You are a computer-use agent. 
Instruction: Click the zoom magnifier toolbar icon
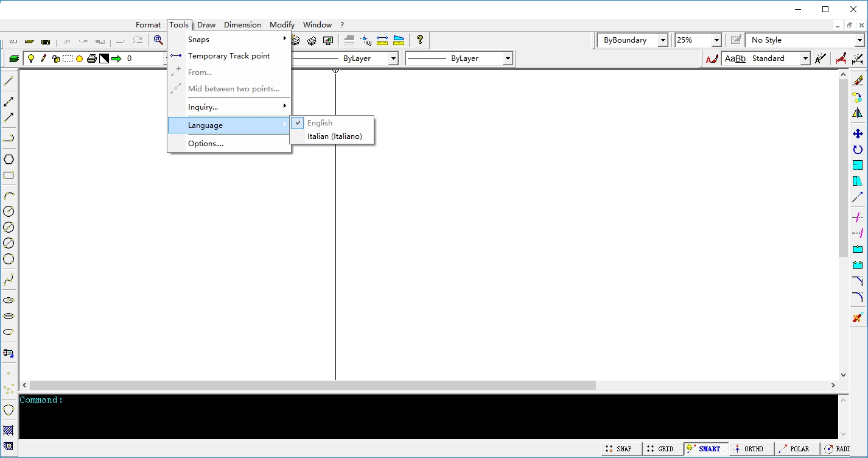(158, 40)
